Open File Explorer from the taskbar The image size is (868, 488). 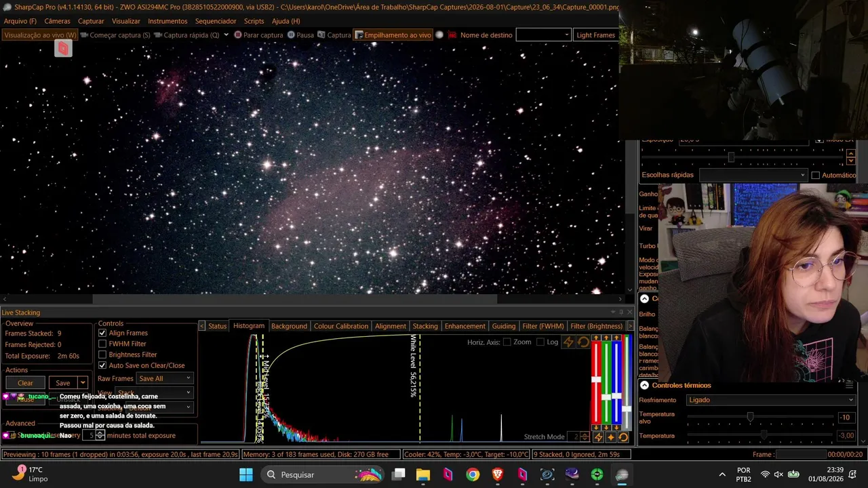tap(423, 474)
